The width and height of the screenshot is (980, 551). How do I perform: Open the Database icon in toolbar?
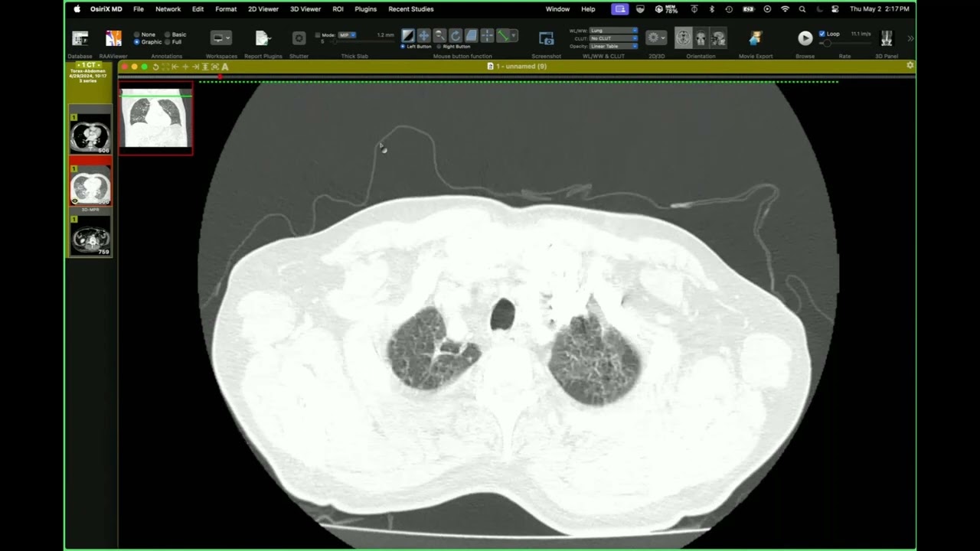click(x=80, y=38)
